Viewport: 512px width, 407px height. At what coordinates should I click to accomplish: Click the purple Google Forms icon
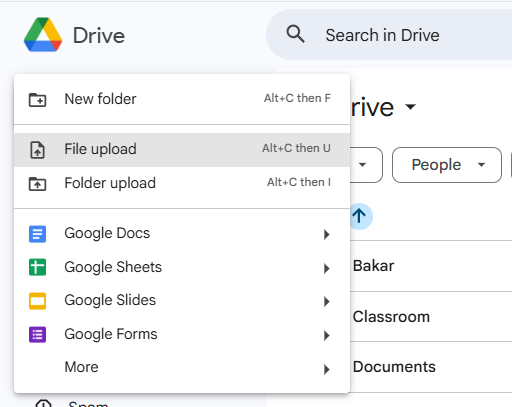[x=37, y=334]
